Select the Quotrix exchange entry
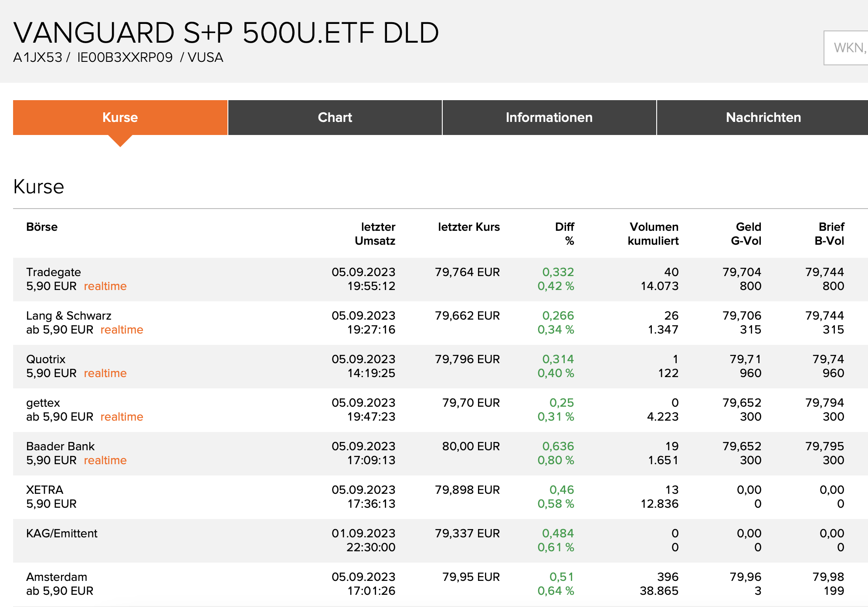The image size is (868, 607). (46, 359)
